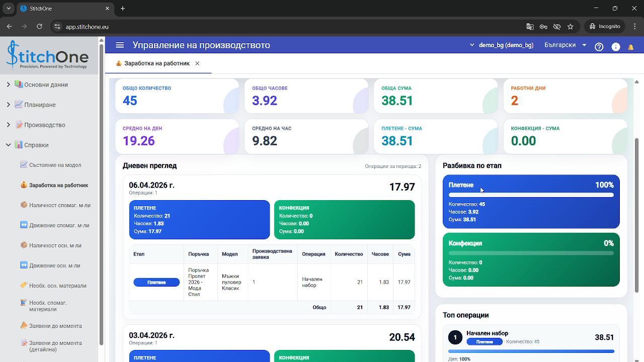
Task: Click Състояние на модел icon
Action: (24, 164)
